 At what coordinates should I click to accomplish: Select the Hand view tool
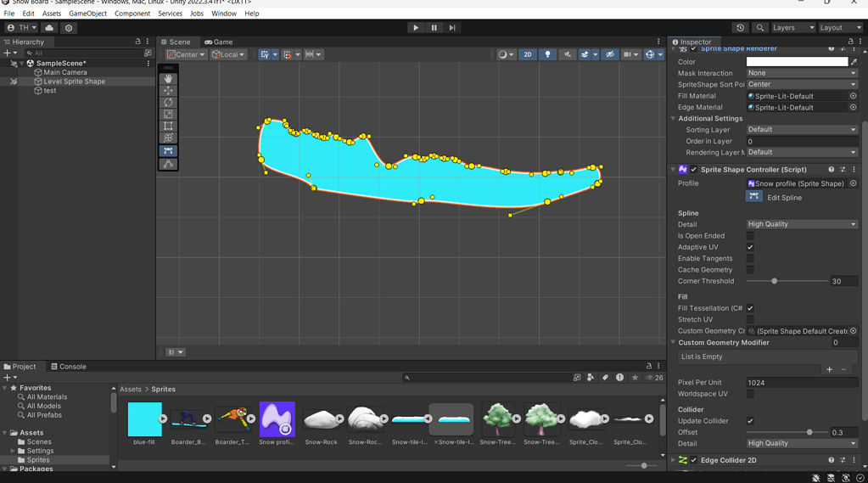[168, 78]
